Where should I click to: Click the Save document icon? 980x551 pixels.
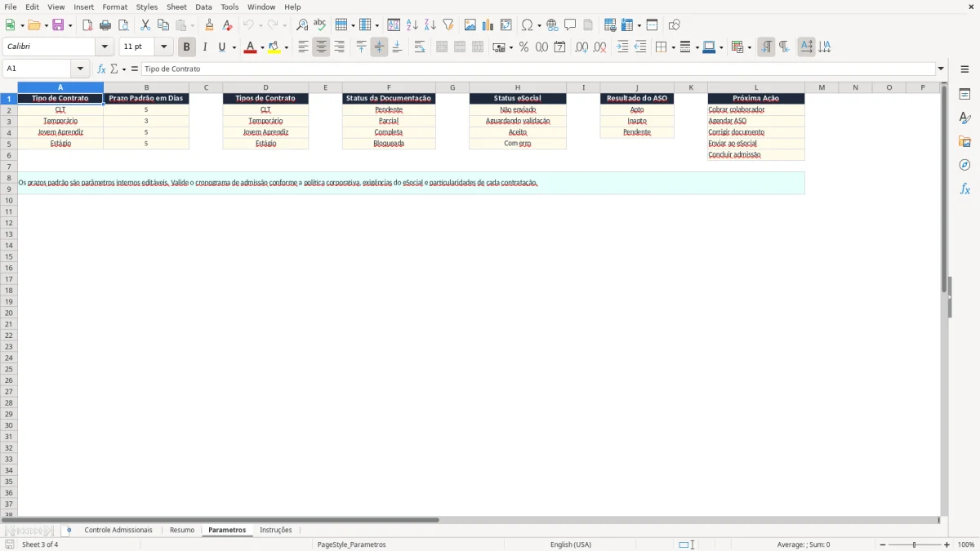(58, 25)
